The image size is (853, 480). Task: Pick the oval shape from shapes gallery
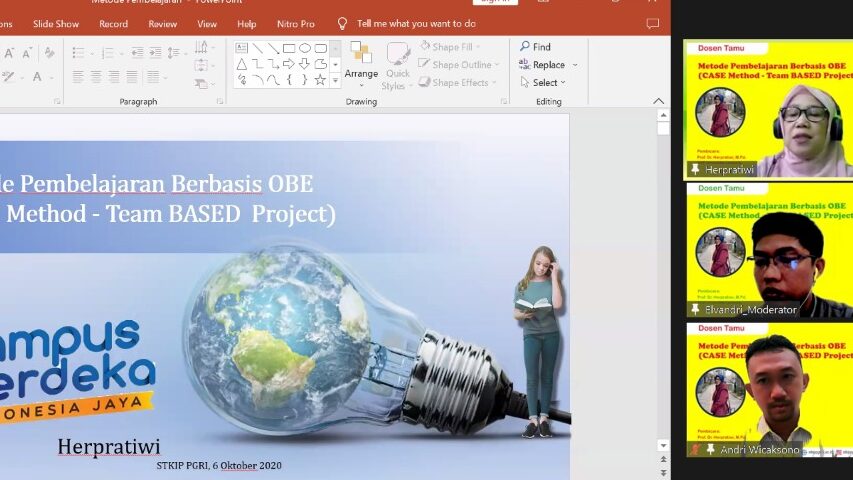pos(305,48)
